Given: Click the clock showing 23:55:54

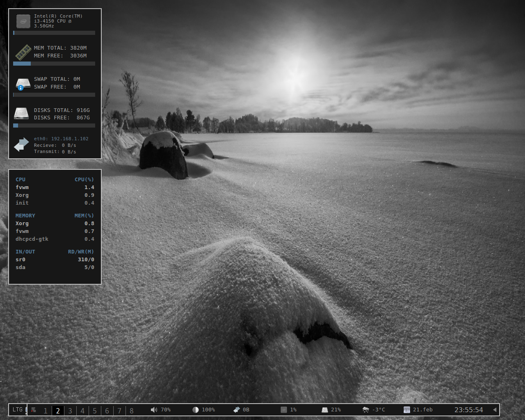Looking at the screenshot, I should (x=468, y=410).
